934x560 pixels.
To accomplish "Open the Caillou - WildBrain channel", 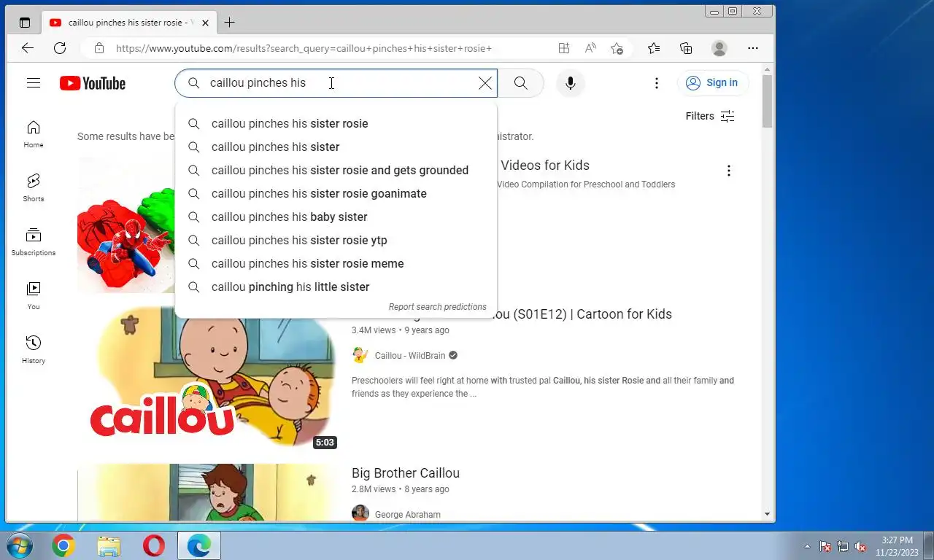I will [x=409, y=356].
